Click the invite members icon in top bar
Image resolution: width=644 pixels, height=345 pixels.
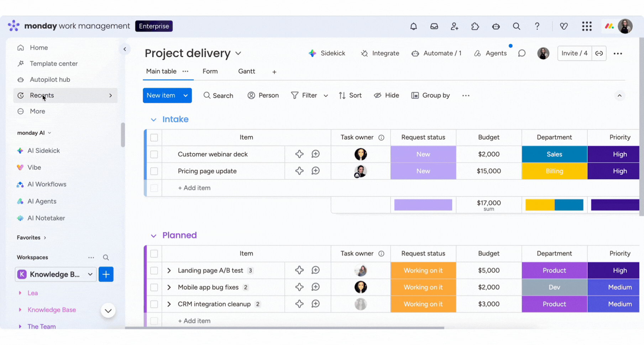click(x=454, y=26)
